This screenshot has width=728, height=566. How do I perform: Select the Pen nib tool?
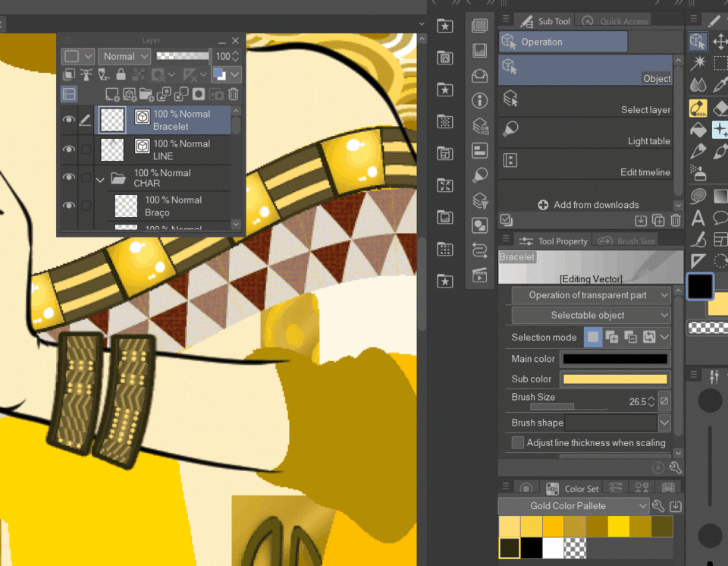tap(698, 152)
